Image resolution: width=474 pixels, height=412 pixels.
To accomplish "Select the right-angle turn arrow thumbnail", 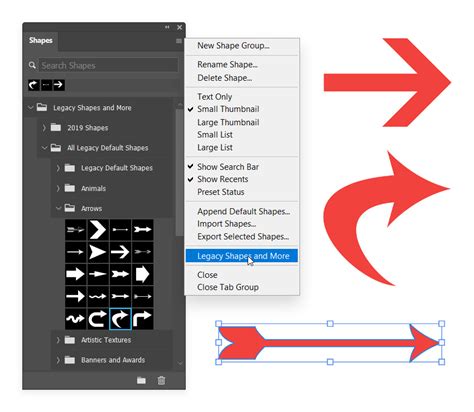I will coord(143,319).
